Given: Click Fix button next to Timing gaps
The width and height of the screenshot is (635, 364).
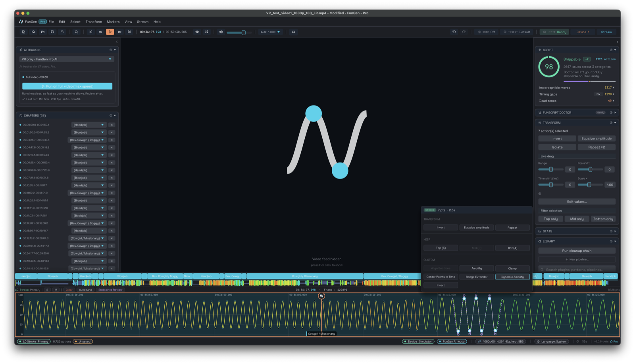Looking at the screenshot, I should pos(598,94).
